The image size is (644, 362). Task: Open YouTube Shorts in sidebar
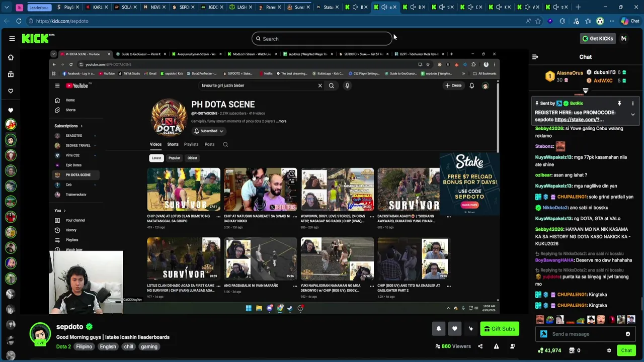click(x=70, y=110)
